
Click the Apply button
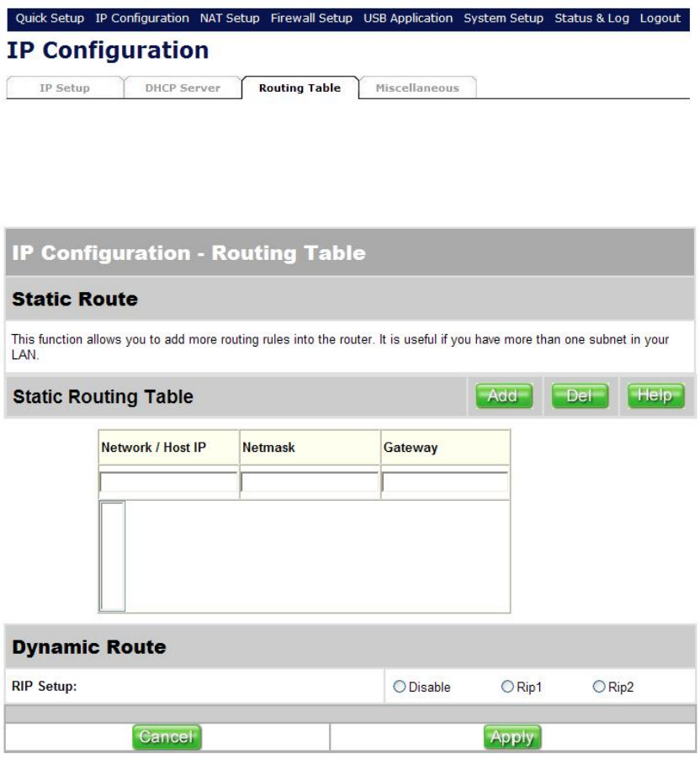pyautogui.click(x=512, y=737)
